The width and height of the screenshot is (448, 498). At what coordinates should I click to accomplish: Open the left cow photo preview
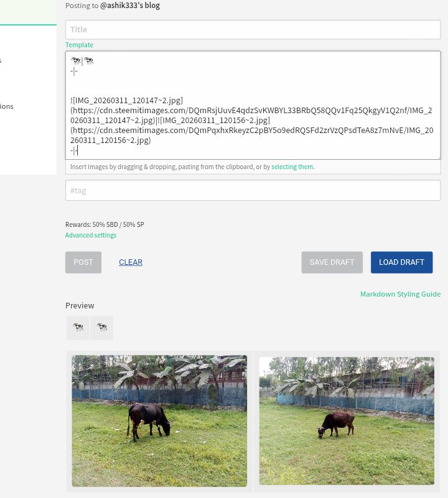click(x=159, y=421)
